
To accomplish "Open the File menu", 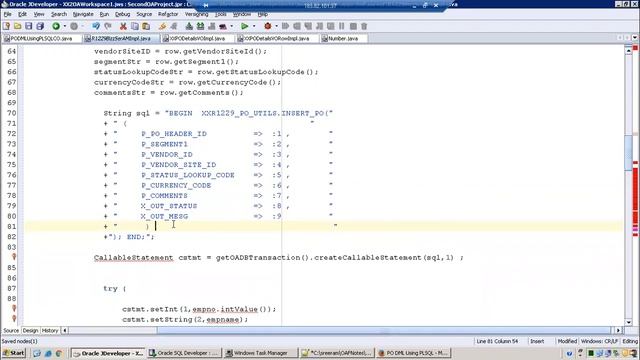I will (7, 14).
